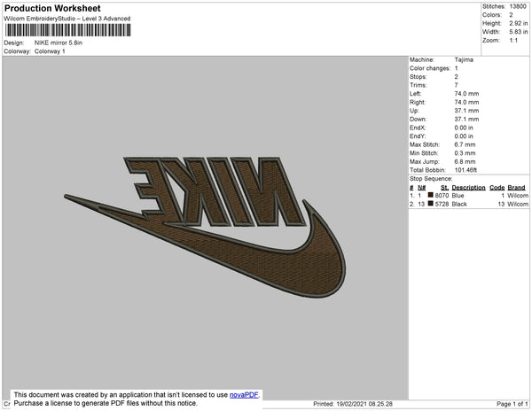Click the zoom value '1:1'
532x411 pixels.
click(513, 41)
